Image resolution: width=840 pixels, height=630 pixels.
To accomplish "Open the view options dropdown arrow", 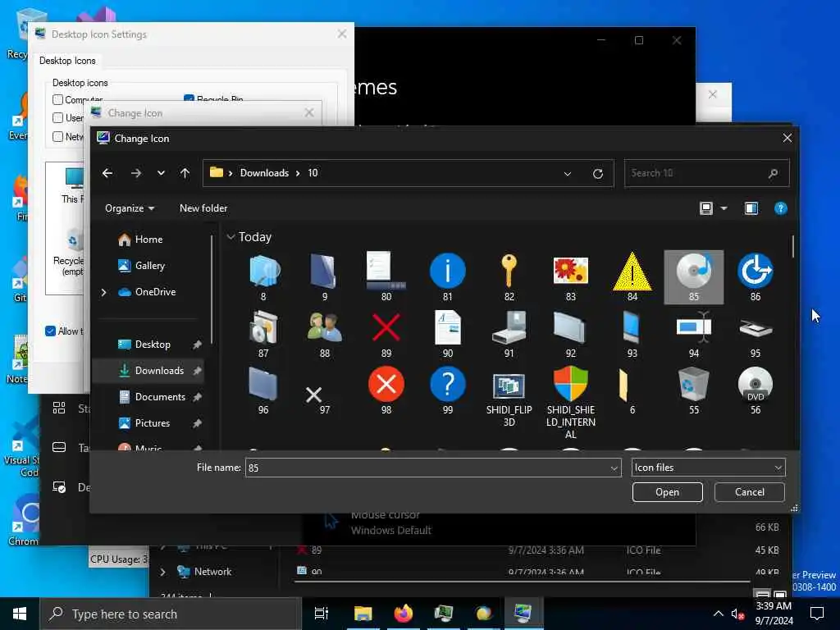I will pyautogui.click(x=724, y=208).
